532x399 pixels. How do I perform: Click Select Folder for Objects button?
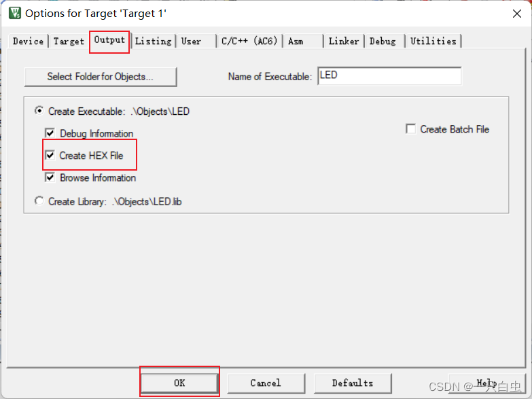click(101, 77)
